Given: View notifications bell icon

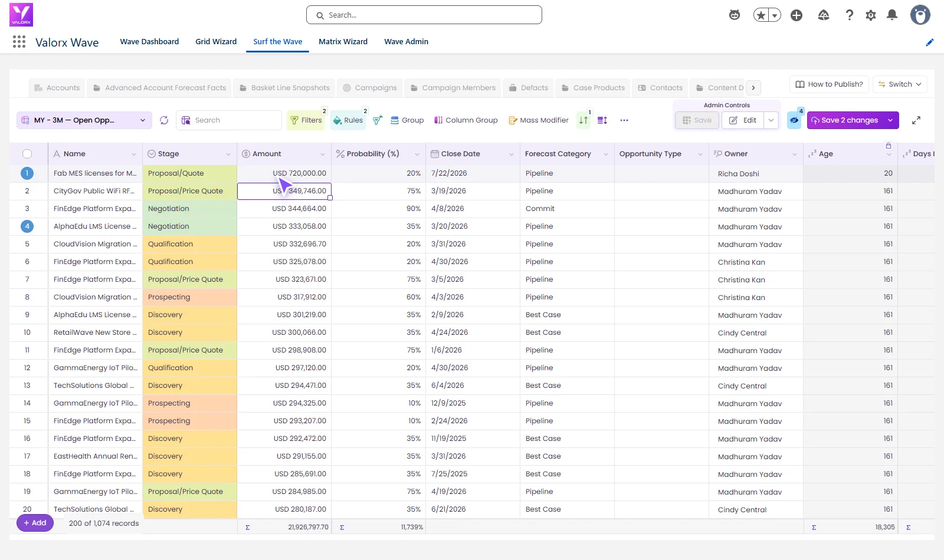Looking at the screenshot, I should click(892, 15).
